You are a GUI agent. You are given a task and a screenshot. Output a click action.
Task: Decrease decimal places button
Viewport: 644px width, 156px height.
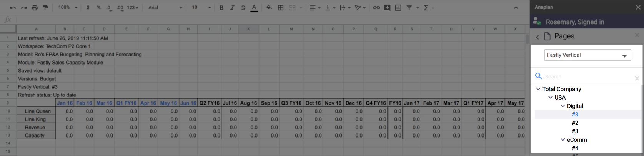click(x=109, y=8)
